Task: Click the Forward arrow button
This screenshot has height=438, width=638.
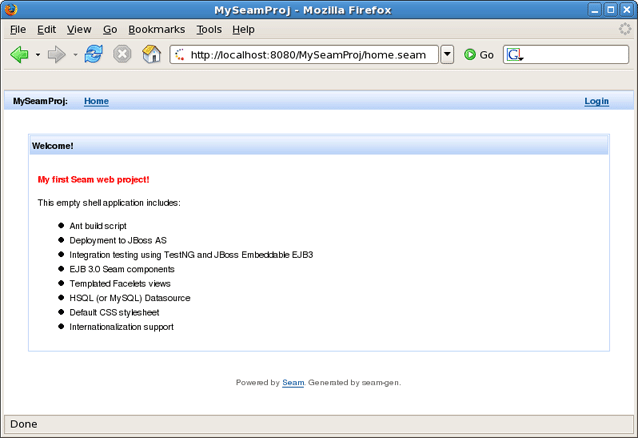Action: [57, 55]
